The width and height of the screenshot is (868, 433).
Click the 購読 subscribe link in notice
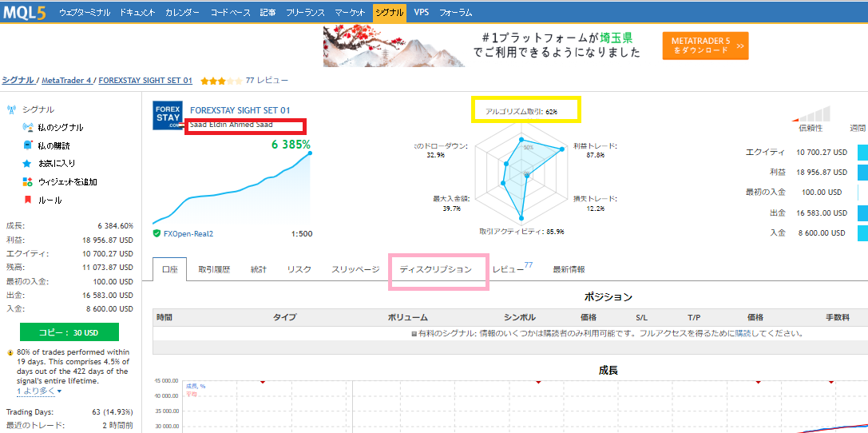tap(743, 334)
